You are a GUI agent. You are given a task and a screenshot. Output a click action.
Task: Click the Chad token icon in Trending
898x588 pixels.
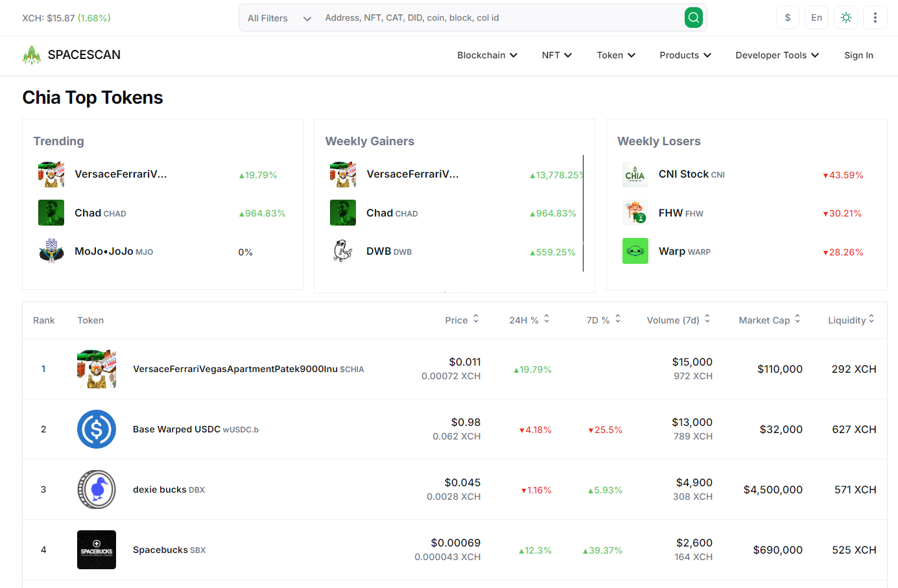point(51,213)
